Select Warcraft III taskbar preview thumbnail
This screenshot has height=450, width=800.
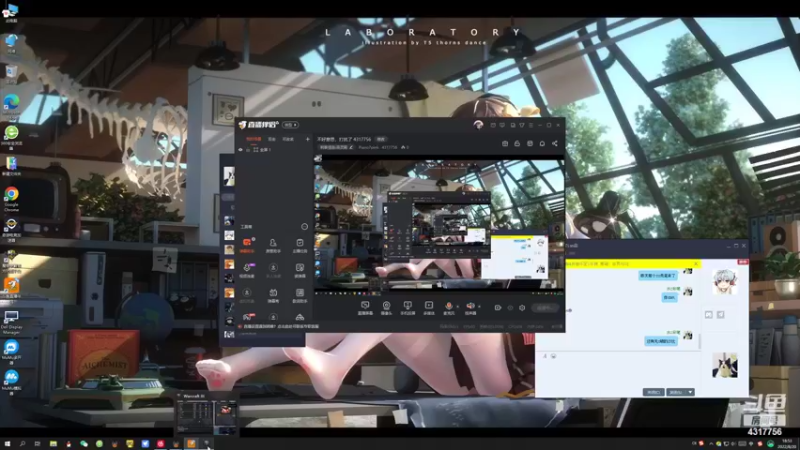click(207, 414)
